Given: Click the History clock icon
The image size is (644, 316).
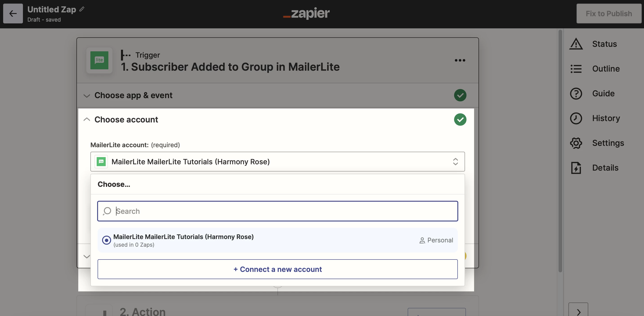Looking at the screenshot, I should coord(576,118).
